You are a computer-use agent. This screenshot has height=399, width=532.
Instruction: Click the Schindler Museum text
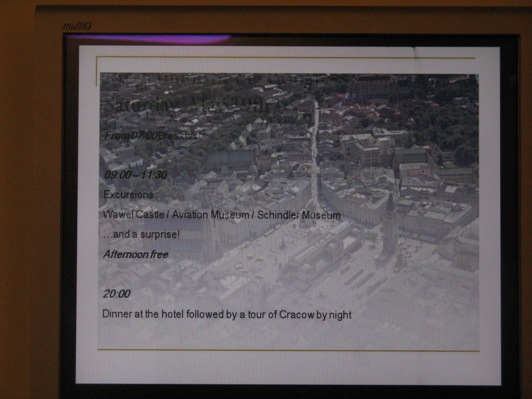(x=299, y=215)
